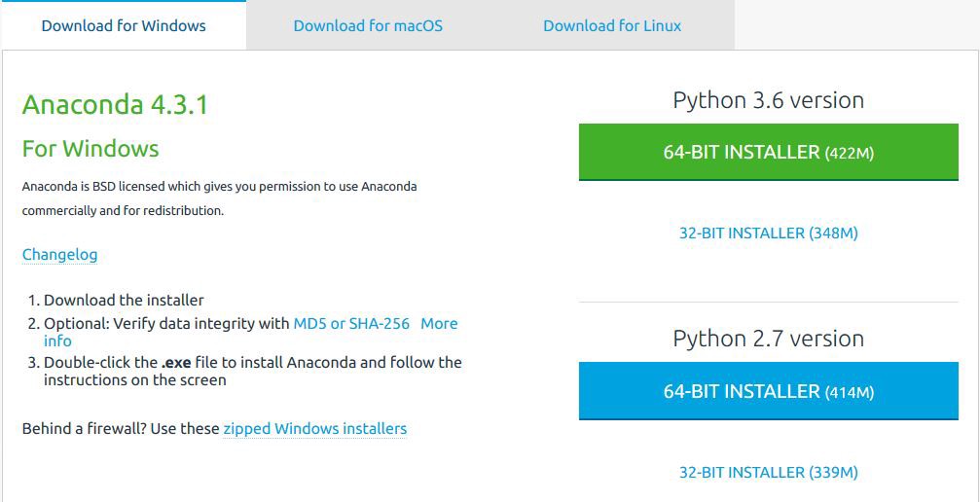
Task: Download Python 2.7 64-bit installer (414M)
Action: 769,391
